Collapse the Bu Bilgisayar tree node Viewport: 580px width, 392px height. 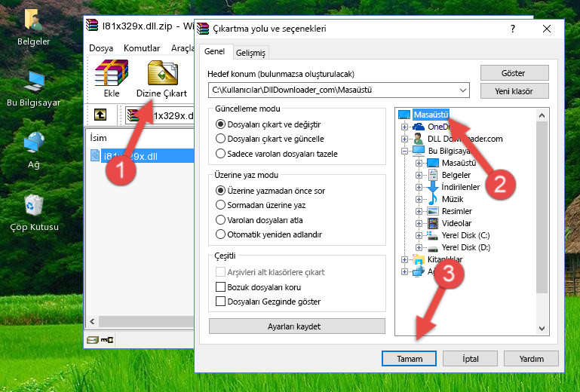[405, 151]
